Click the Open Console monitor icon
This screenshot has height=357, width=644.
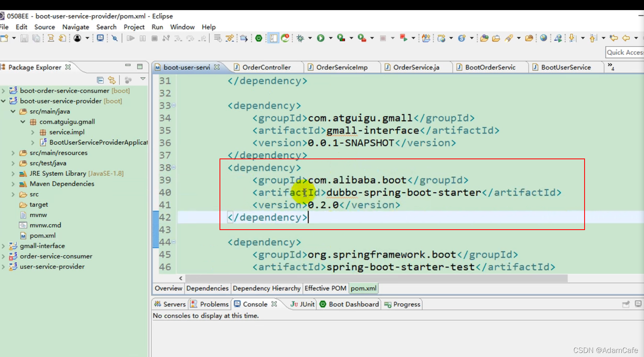click(100, 38)
